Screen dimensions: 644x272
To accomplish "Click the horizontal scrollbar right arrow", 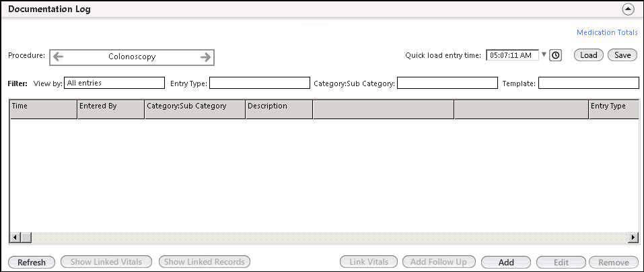I will (634, 238).
